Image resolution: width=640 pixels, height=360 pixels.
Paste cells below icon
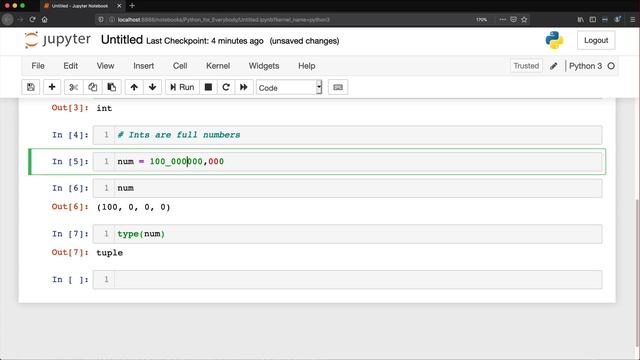tap(111, 87)
